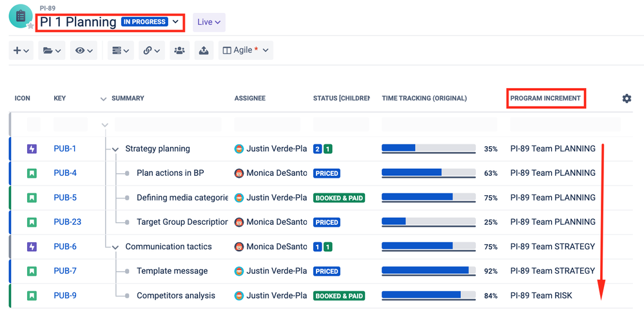Image resolution: width=644 pixels, height=322 pixels.
Task: Open column settings gear icon
Action: point(627,99)
